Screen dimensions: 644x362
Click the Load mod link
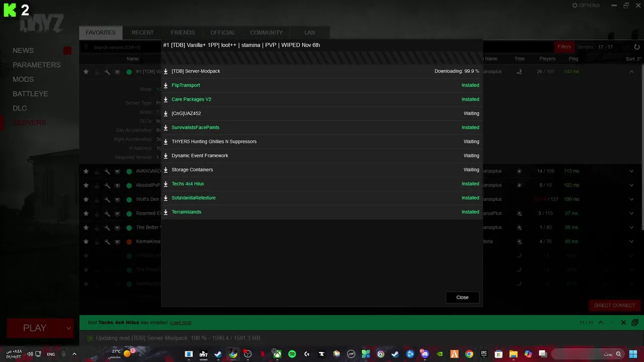coord(181,323)
